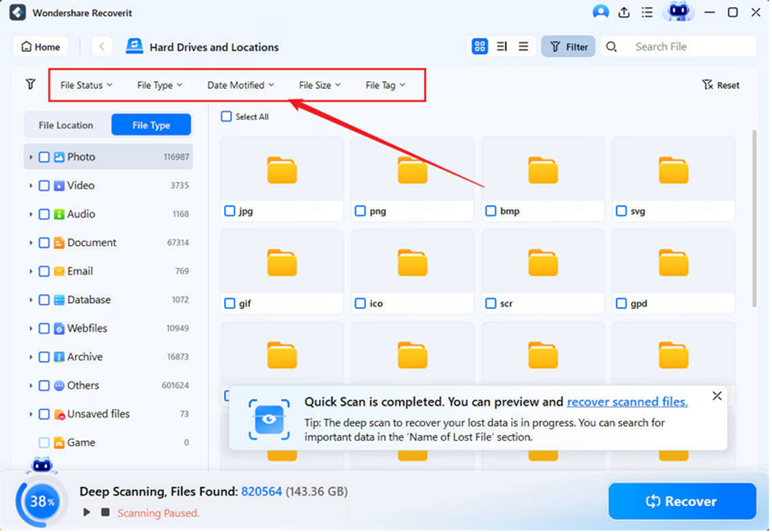This screenshot has width=772, height=532.
Task: Select the blue File Type tab
Action: pos(151,125)
